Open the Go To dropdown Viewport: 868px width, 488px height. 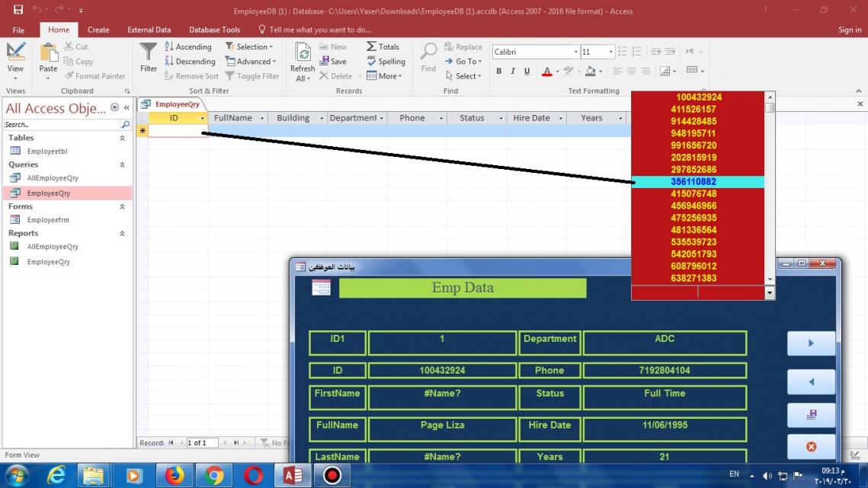463,62
